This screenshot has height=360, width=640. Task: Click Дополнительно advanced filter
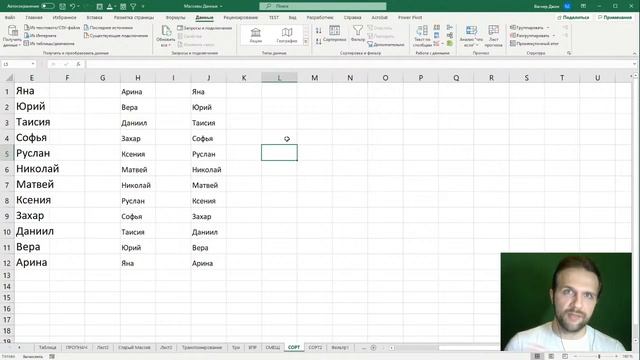pyautogui.click(x=386, y=44)
